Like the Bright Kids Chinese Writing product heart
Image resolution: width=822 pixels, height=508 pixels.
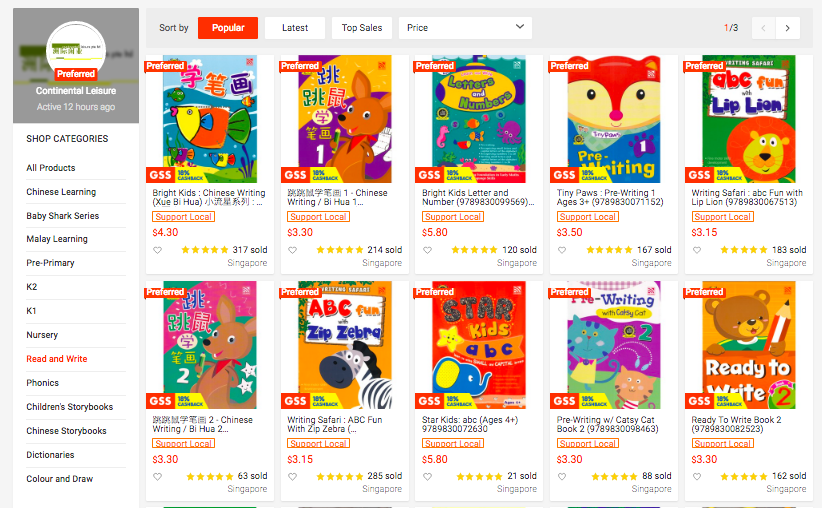coord(157,250)
